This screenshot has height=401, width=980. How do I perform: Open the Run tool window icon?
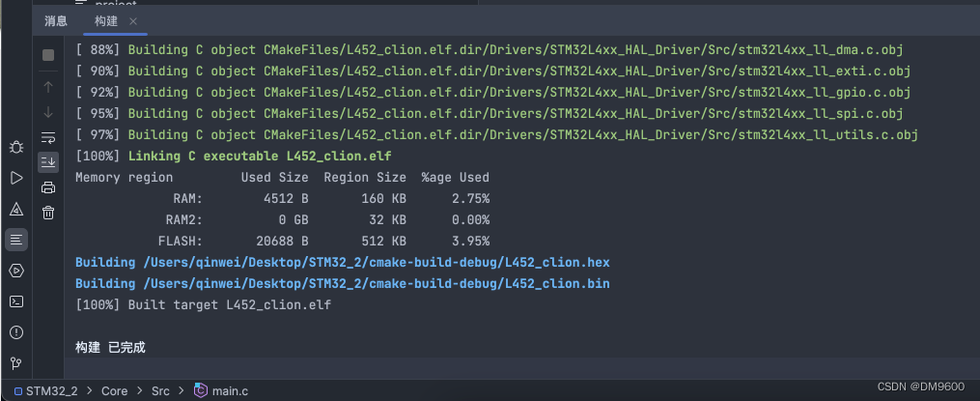[16, 179]
